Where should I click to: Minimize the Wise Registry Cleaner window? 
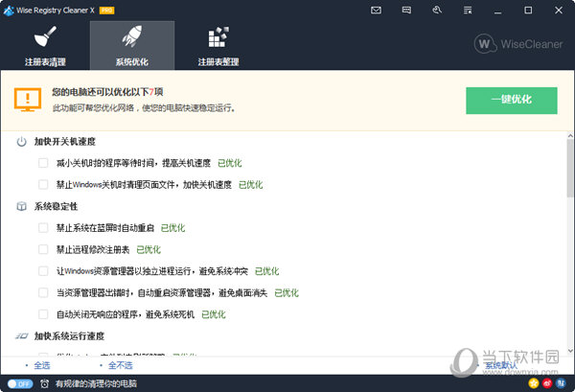pos(497,11)
